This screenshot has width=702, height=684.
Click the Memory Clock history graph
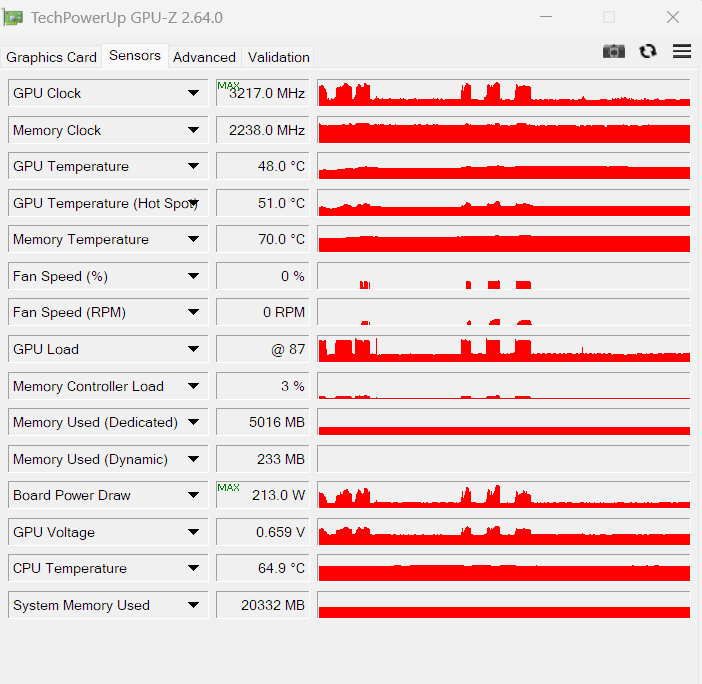504,130
